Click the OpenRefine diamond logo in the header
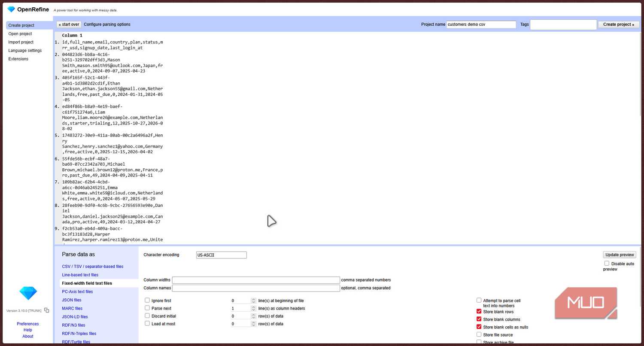The image size is (644, 346). pyautogui.click(x=11, y=9)
